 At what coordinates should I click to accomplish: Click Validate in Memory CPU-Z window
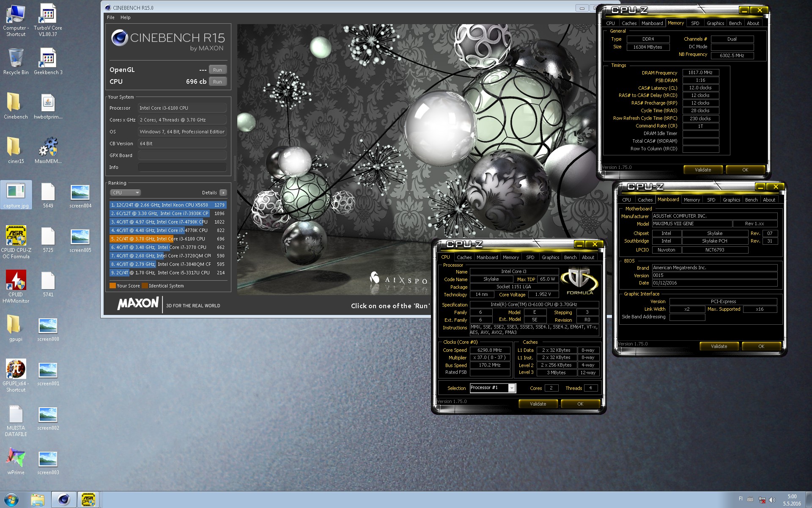(703, 170)
